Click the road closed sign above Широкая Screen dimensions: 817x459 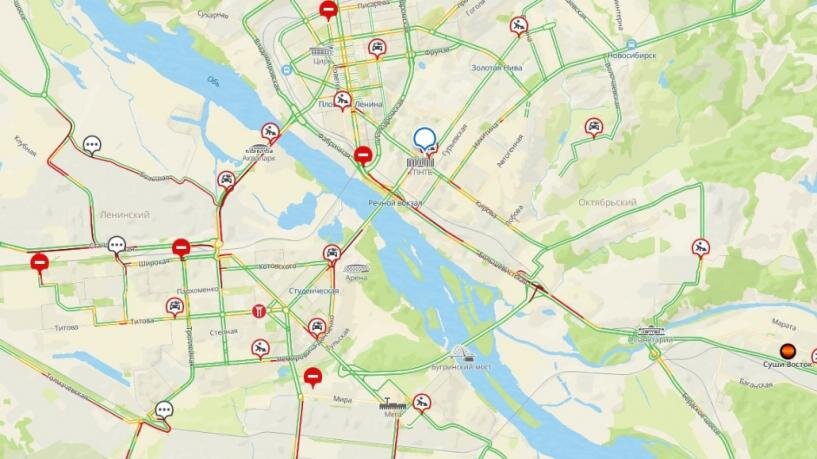(181, 247)
